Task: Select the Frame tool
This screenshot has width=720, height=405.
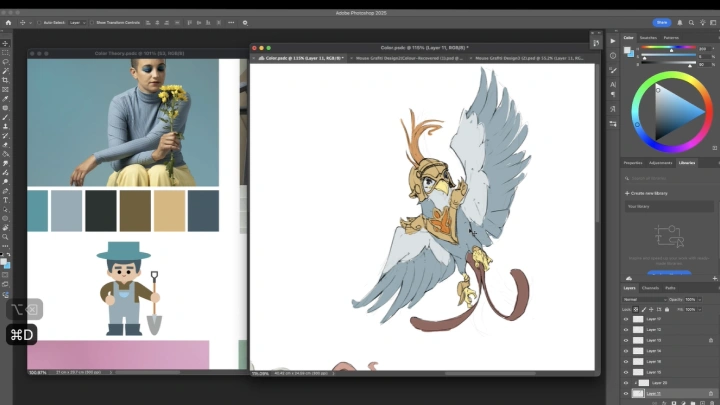Action: (x=6, y=90)
